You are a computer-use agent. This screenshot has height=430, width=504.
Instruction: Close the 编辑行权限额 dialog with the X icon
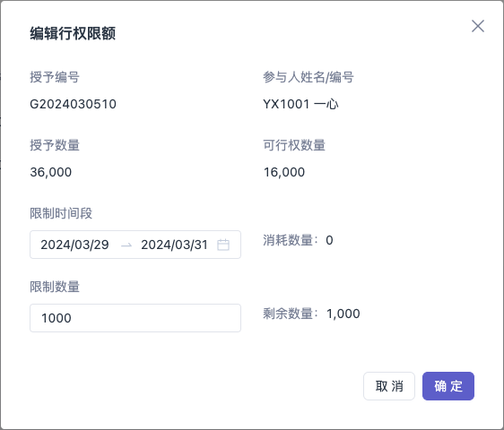(478, 26)
